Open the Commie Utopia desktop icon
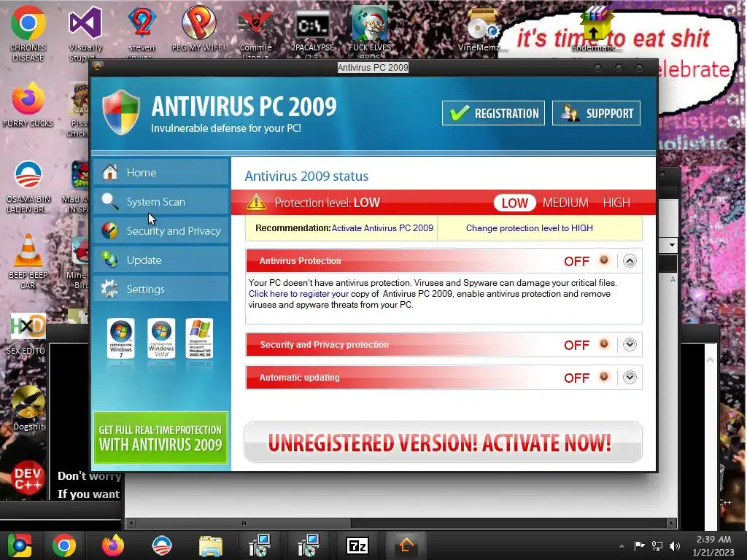The height and width of the screenshot is (560, 747). click(x=256, y=31)
